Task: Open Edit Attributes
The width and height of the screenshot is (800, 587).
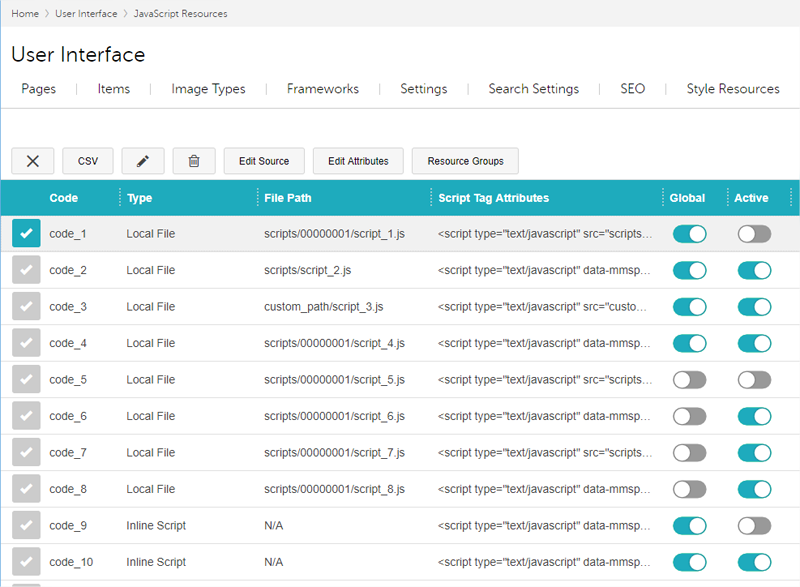Action: pyautogui.click(x=358, y=161)
